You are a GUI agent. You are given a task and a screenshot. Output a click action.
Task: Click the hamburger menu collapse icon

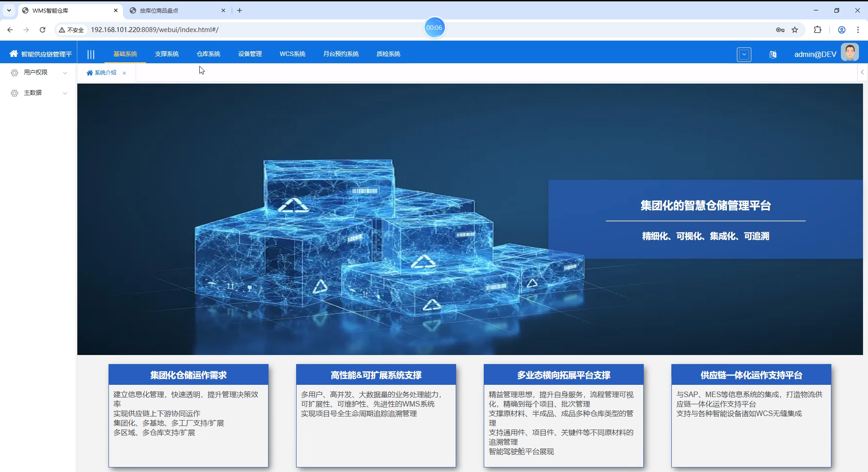(x=90, y=54)
